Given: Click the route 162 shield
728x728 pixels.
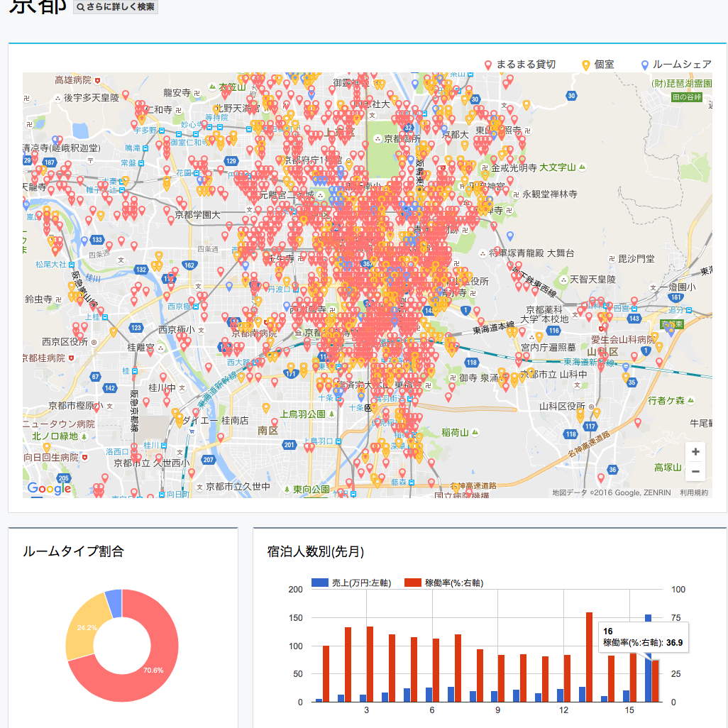Looking at the screenshot, I should pos(189,265).
